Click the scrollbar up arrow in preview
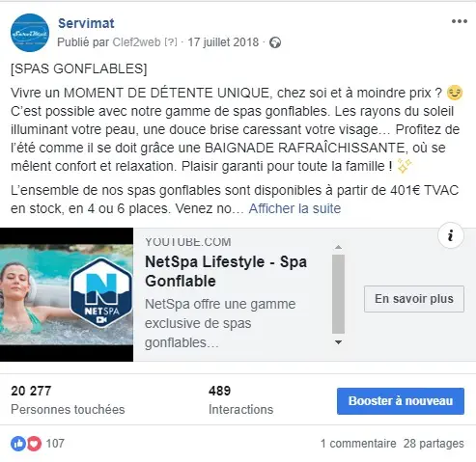The height and width of the screenshot is (462, 476). pos(338,247)
